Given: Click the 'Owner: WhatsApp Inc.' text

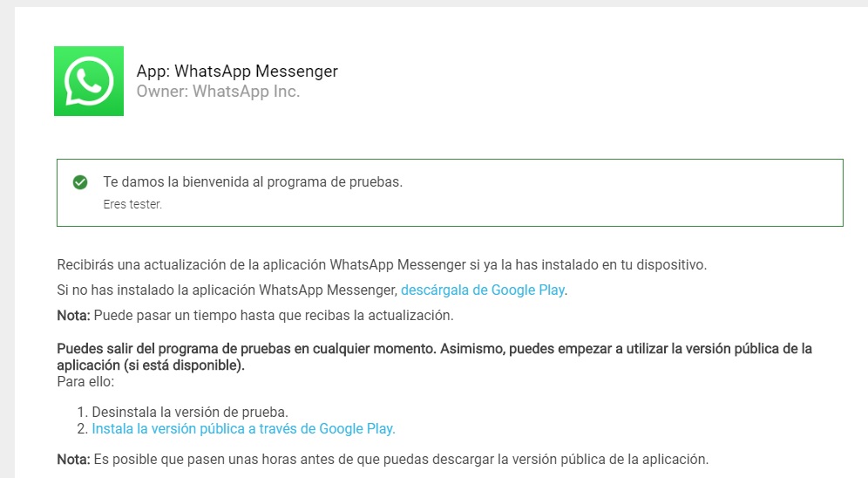Looking at the screenshot, I should 218,92.
